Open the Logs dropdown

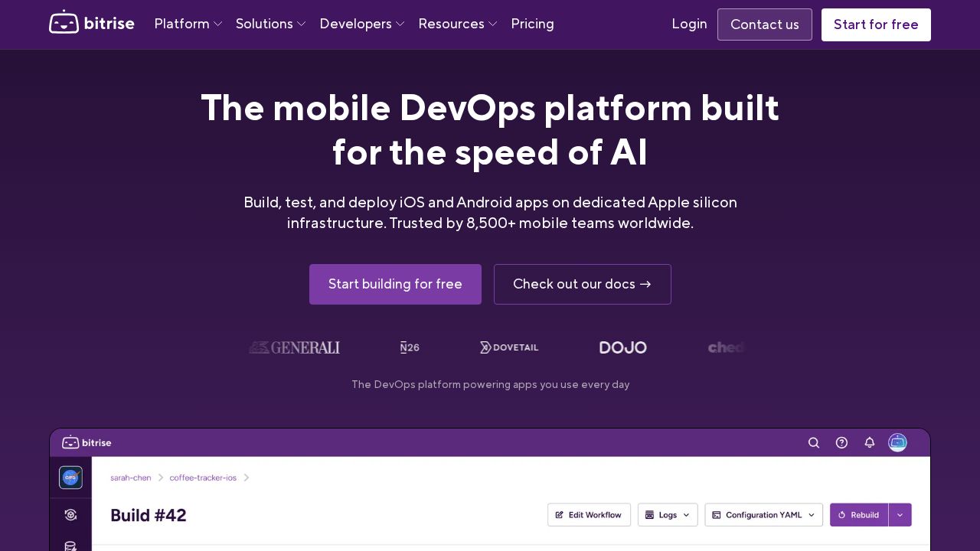click(668, 515)
